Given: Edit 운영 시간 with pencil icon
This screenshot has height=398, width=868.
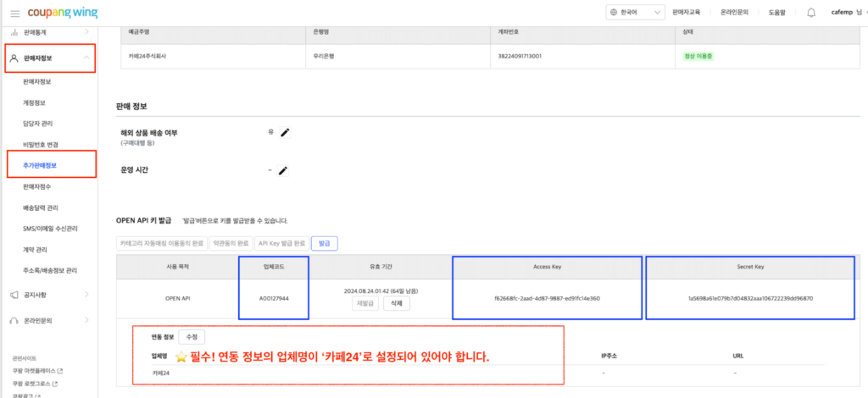Looking at the screenshot, I should click(283, 170).
